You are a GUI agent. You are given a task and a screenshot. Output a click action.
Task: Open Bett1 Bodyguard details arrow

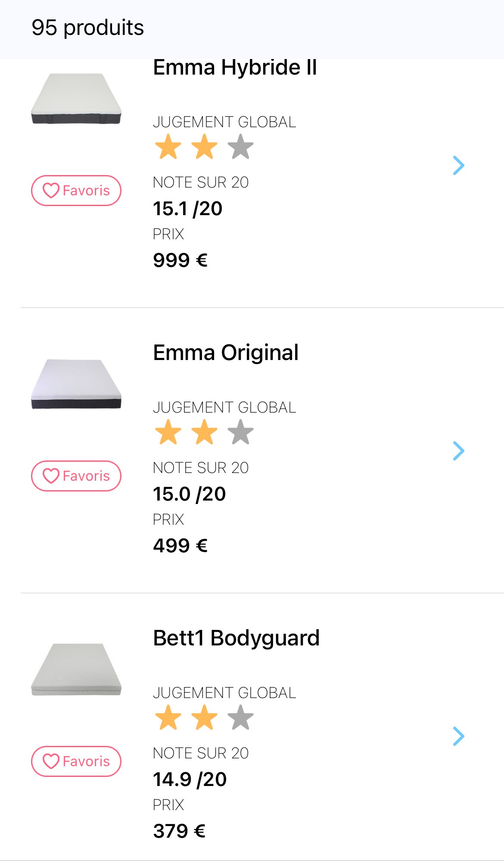tap(459, 736)
